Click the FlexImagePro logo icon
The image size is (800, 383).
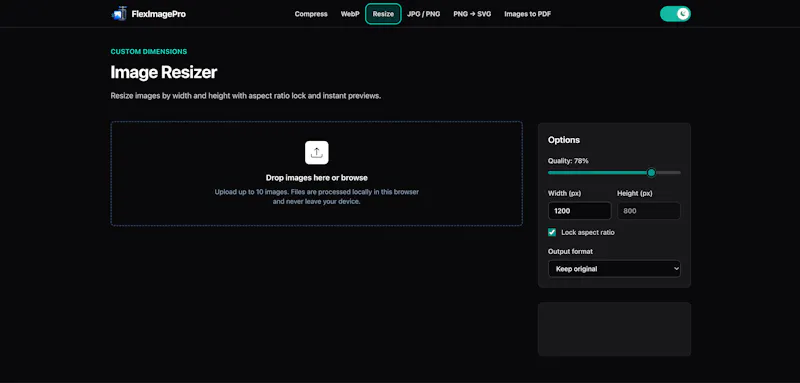point(119,14)
